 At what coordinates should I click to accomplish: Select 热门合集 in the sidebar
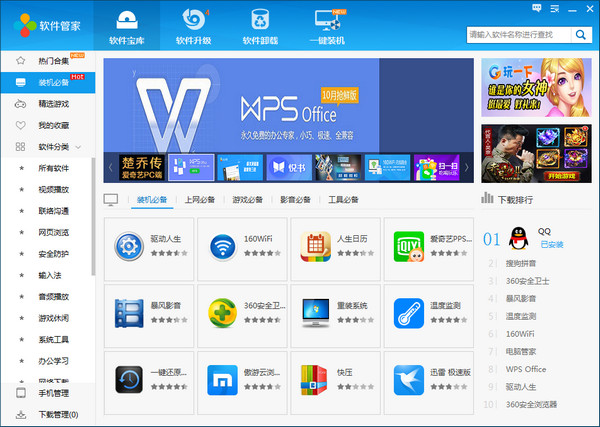pos(48,61)
